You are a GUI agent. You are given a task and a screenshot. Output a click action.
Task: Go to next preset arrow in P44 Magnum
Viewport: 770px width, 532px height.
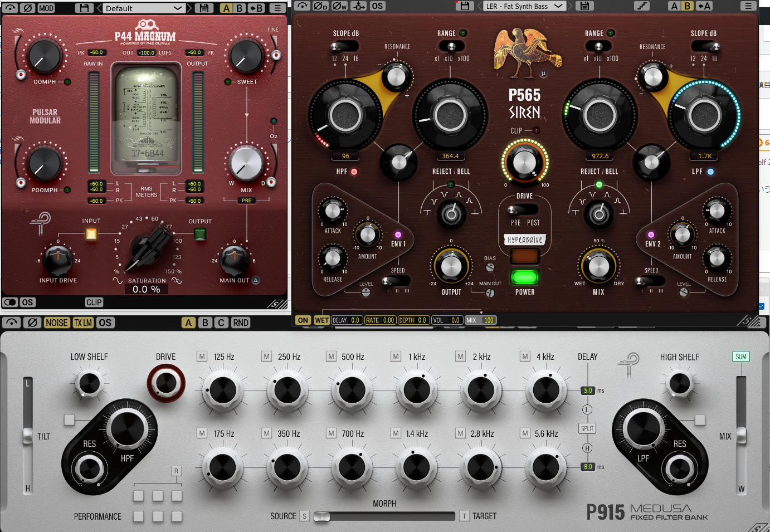coord(189,8)
